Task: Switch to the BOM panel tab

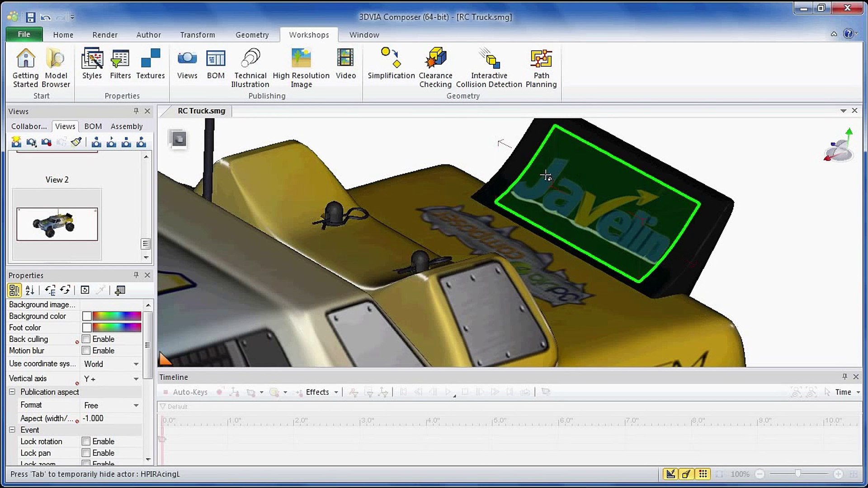Action: 93,127
